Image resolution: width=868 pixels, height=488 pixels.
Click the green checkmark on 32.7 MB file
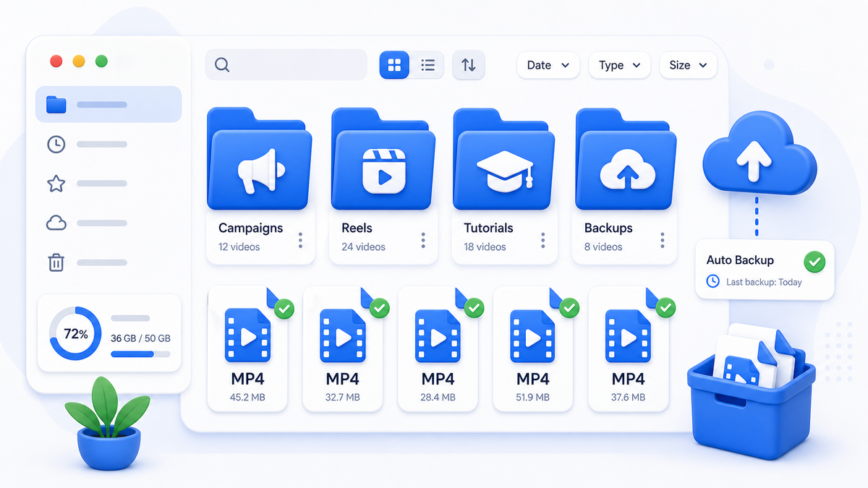point(380,308)
